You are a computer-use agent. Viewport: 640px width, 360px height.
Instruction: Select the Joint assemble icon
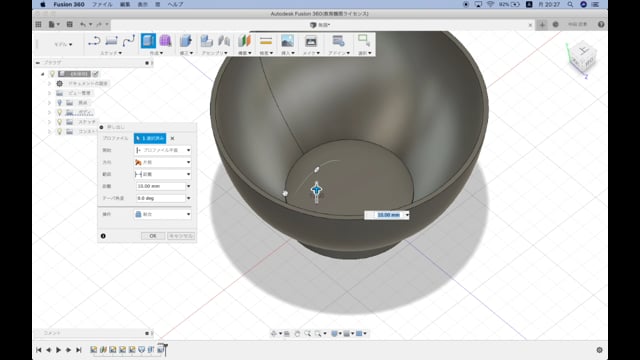(224, 41)
